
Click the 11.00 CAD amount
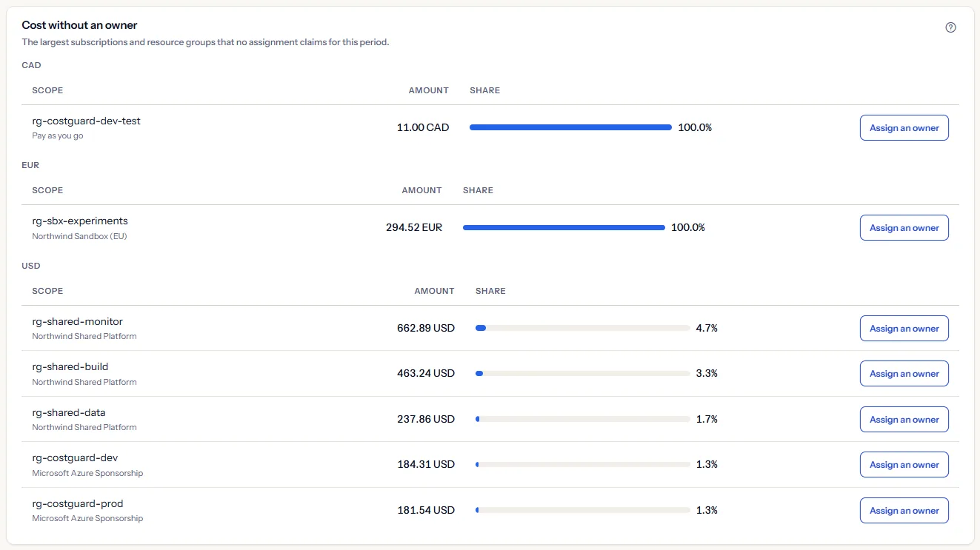423,127
